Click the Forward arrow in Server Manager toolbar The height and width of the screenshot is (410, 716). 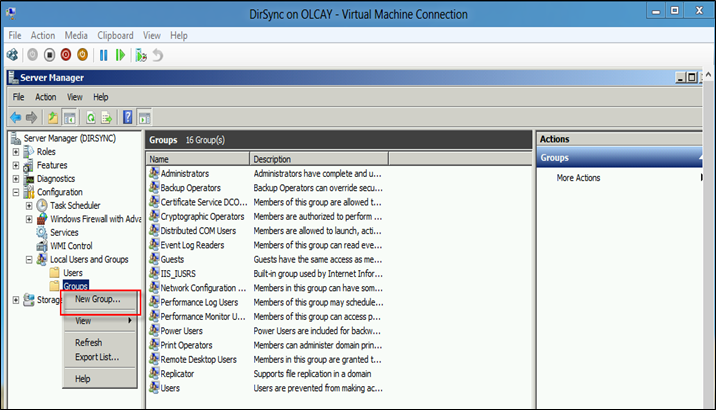point(31,118)
